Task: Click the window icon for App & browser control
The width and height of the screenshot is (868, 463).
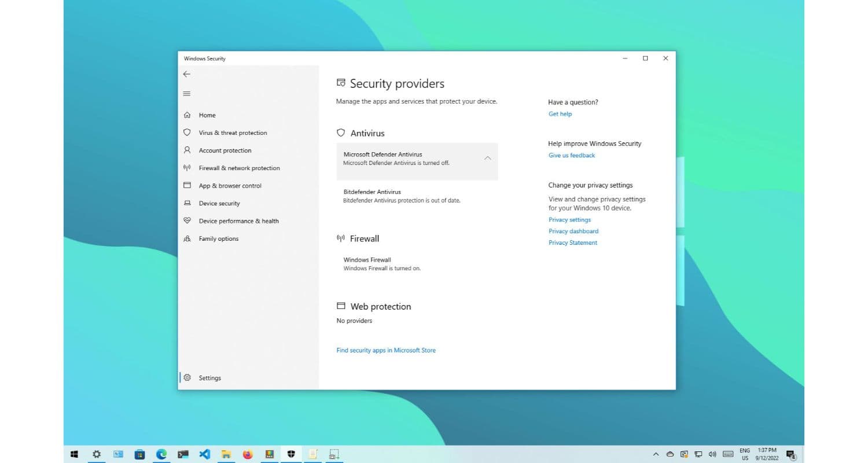Action: pyautogui.click(x=187, y=185)
